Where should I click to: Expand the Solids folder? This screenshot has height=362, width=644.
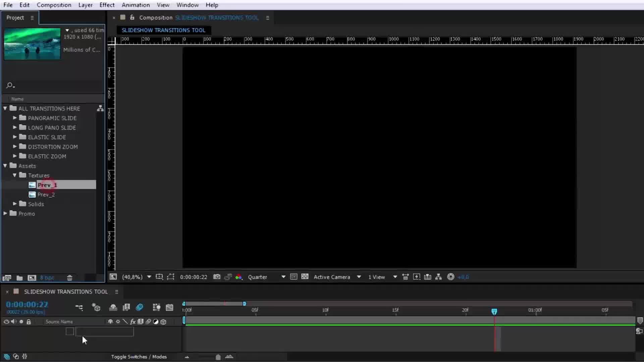pyautogui.click(x=15, y=204)
